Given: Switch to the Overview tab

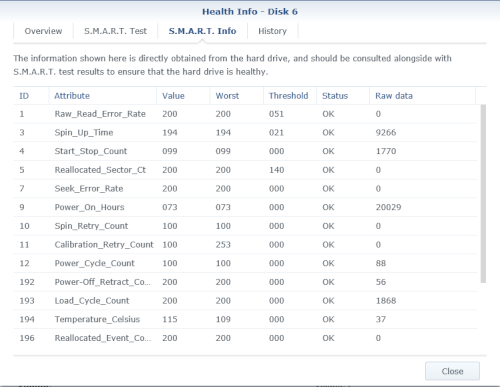Looking at the screenshot, I should tap(43, 31).
